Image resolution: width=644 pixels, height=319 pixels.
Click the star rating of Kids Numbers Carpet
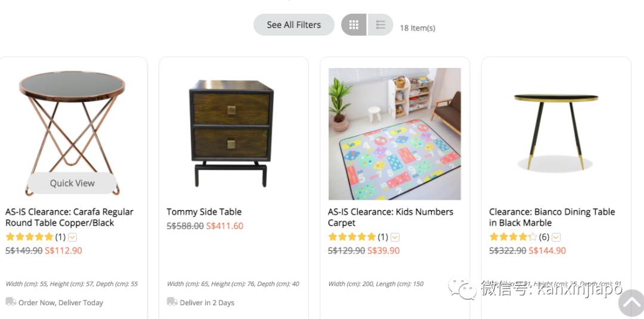[x=352, y=237]
